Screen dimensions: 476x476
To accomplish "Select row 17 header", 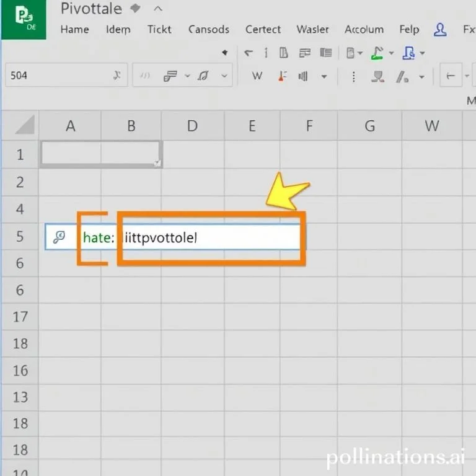I will (20, 317).
